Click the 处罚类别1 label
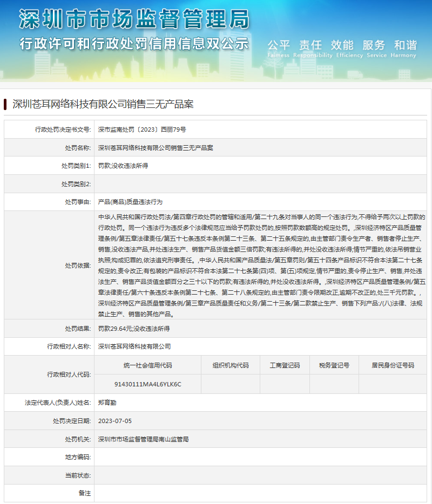This screenshot has height=504, width=432. click(76, 166)
